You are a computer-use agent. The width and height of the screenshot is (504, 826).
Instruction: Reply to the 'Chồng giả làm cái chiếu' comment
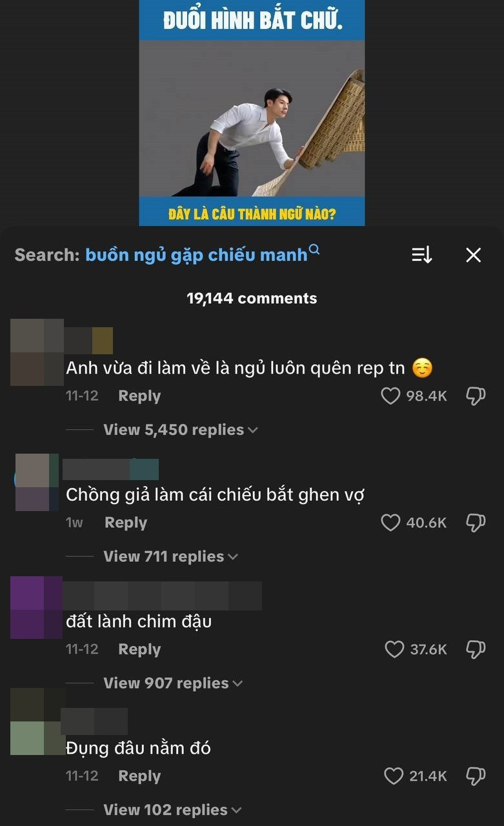click(126, 522)
